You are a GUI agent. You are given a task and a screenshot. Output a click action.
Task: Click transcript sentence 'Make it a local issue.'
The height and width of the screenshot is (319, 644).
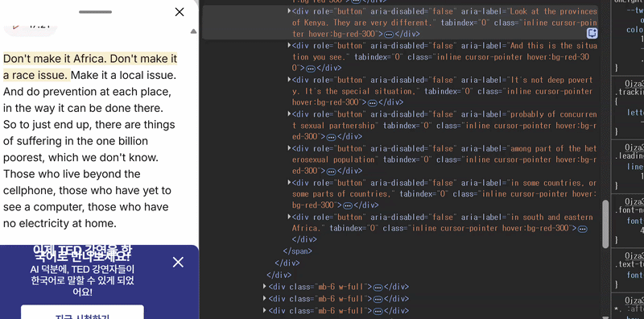pos(123,75)
